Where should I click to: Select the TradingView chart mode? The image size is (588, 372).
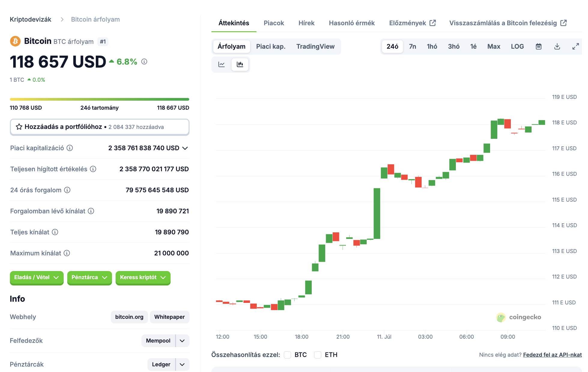pyautogui.click(x=315, y=47)
